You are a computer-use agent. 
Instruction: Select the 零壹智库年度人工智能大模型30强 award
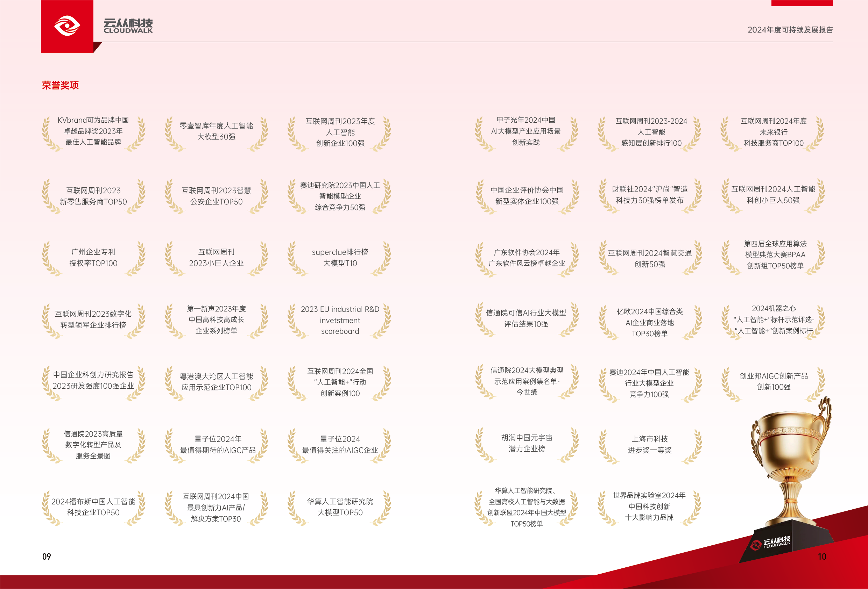[x=216, y=131]
